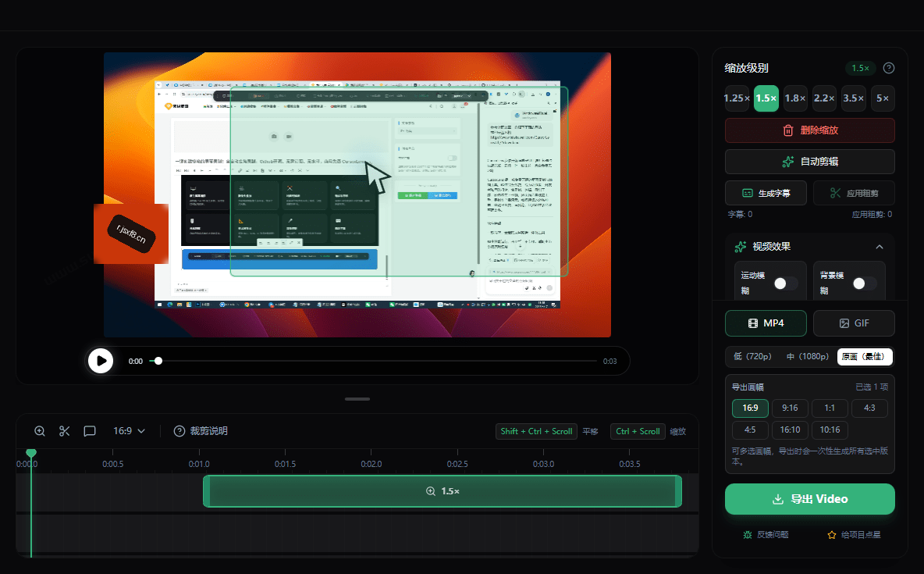The image size is (924, 574).
Task: Select 中 (1080p) quality
Action: click(807, 356)
